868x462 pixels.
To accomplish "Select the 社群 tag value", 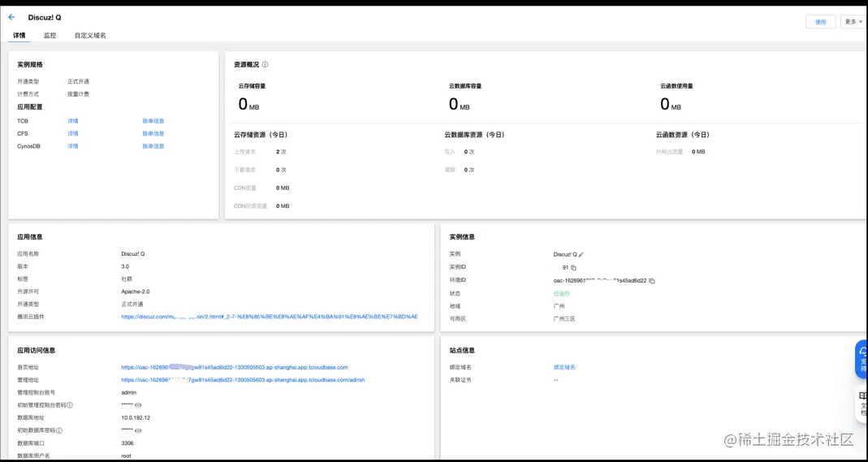I will [127, 279].
